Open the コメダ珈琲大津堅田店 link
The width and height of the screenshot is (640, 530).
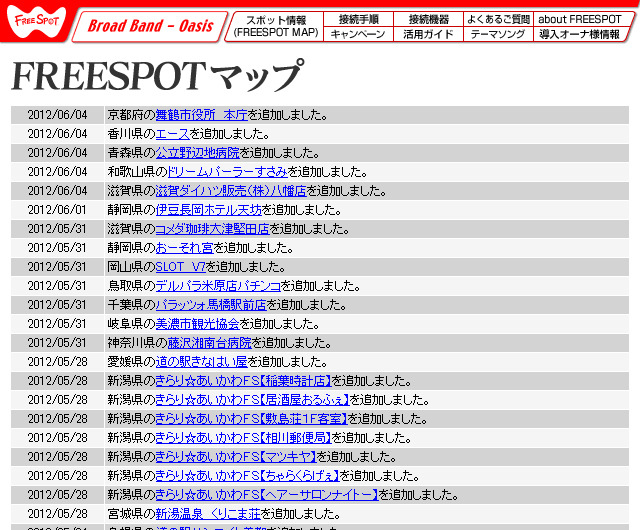pos(213,229)
